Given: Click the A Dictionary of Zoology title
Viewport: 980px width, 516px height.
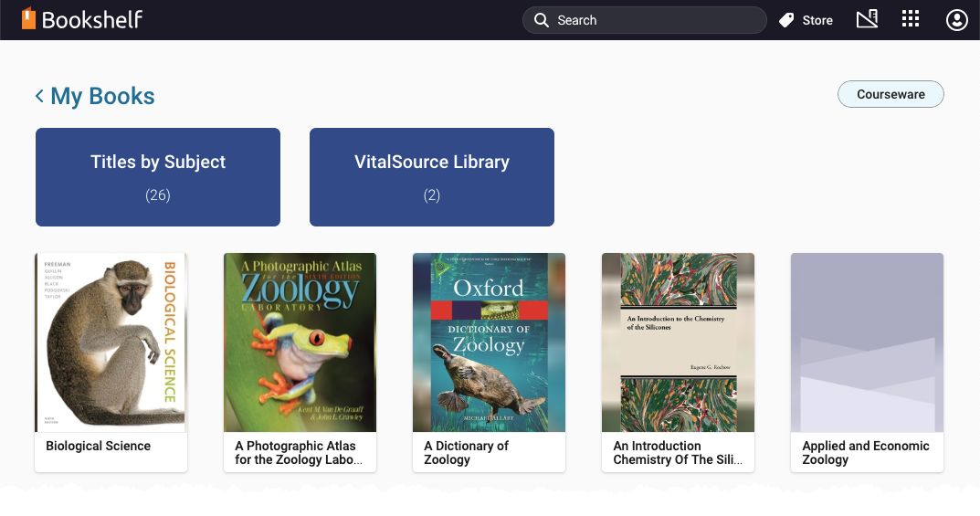Looking at the screenshot, I should [466, 452].
